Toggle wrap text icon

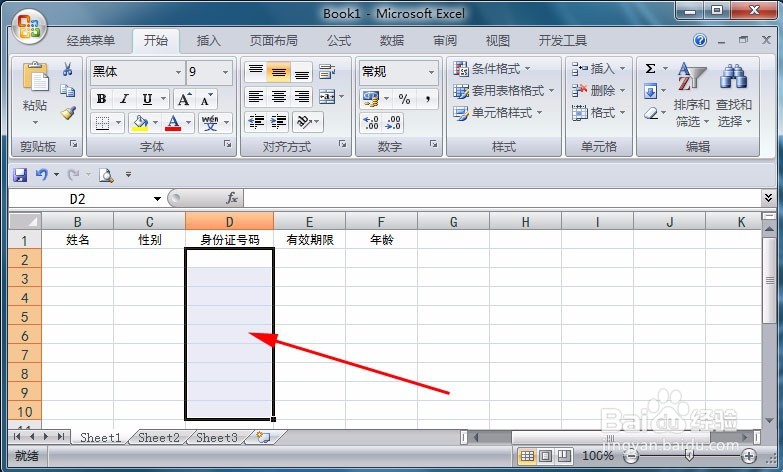click(327, 72)
